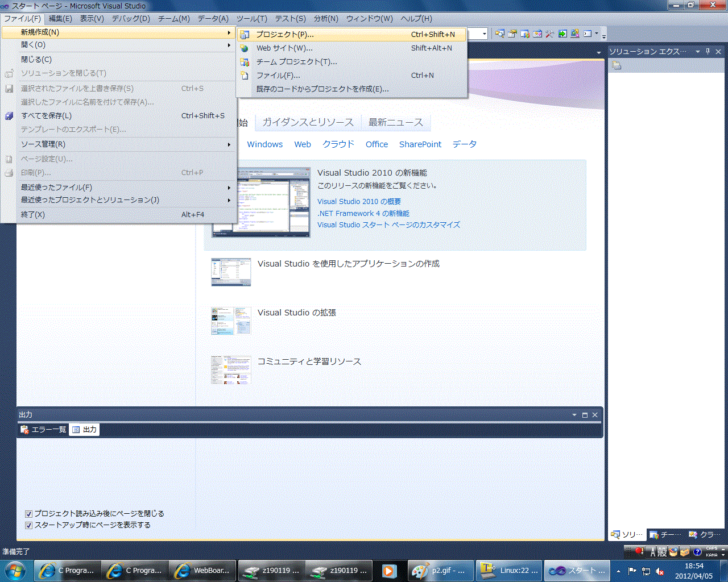Open the toolbar combo box dropdown arrow
Image resolution: width=728 pixels, height=582 pixels.
coord(485,34)
